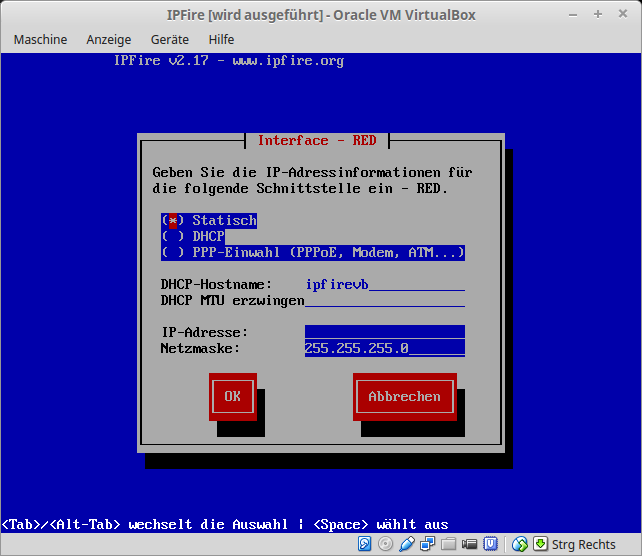Viewport: 642px width, 556px height.
Task: Focus the DHCP-Hostname field
Action: pos(385,285)
